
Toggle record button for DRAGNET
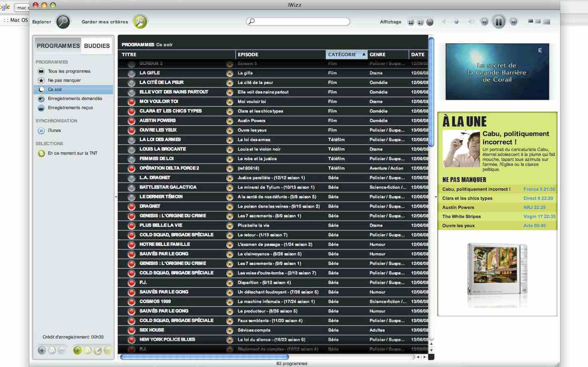[x=131, y=207]
